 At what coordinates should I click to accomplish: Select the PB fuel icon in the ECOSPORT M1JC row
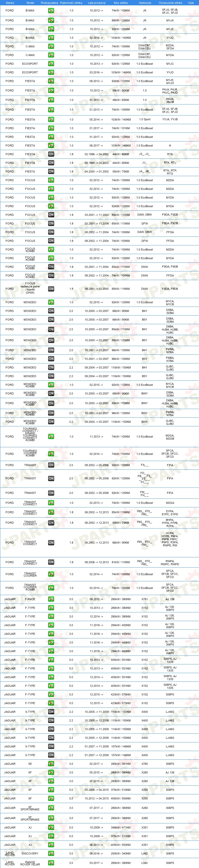point(51,64)
